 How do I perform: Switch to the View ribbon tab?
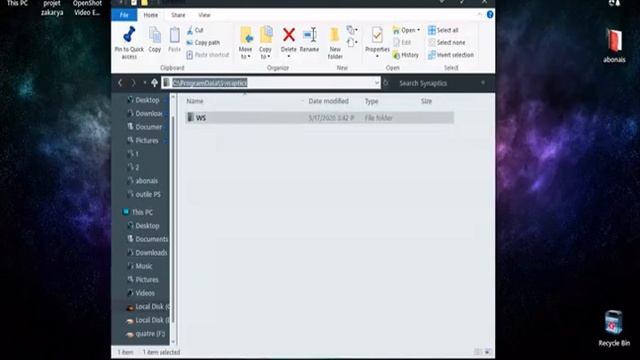click(x=204, y=15)
